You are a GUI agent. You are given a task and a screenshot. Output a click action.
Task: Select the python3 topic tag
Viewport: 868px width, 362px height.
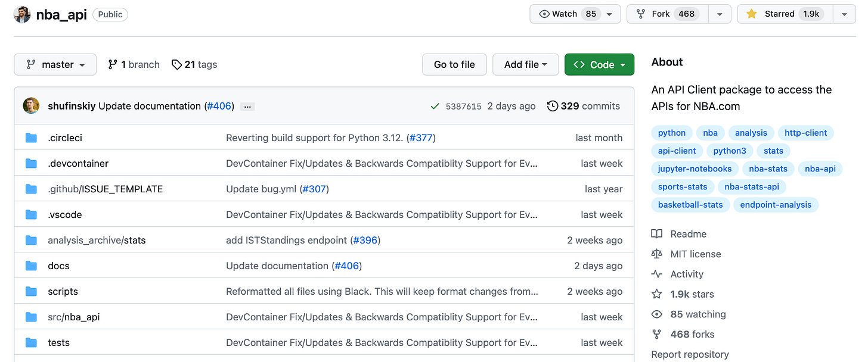730,151
